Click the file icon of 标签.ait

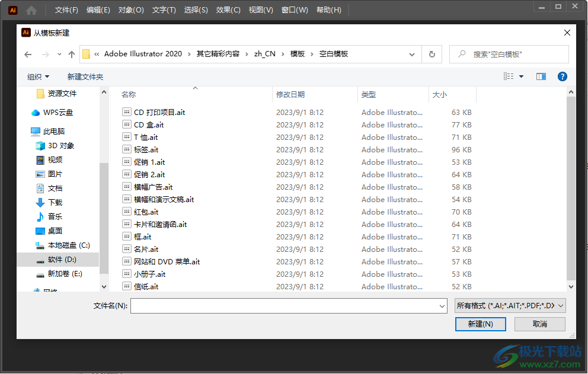(x=127, y=149)
